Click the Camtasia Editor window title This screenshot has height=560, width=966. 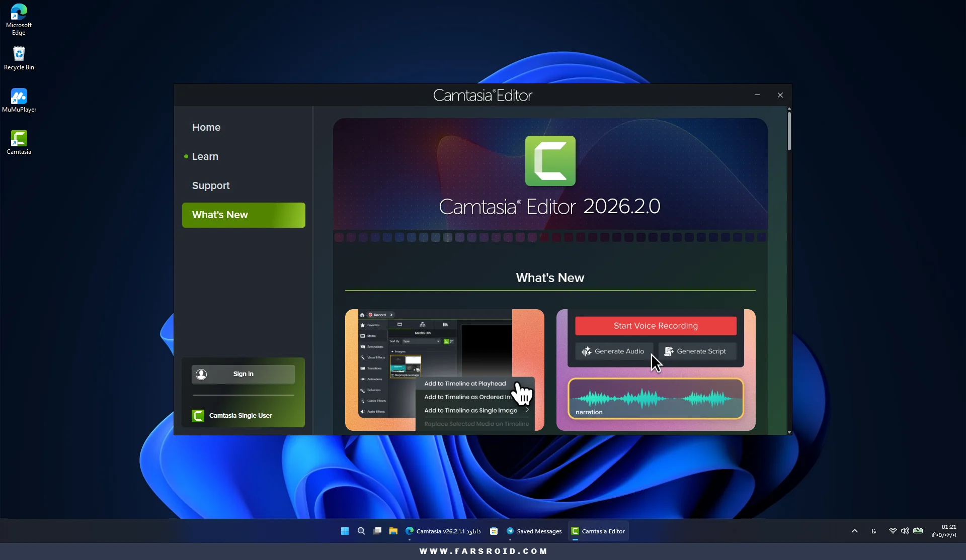[482, 96]
